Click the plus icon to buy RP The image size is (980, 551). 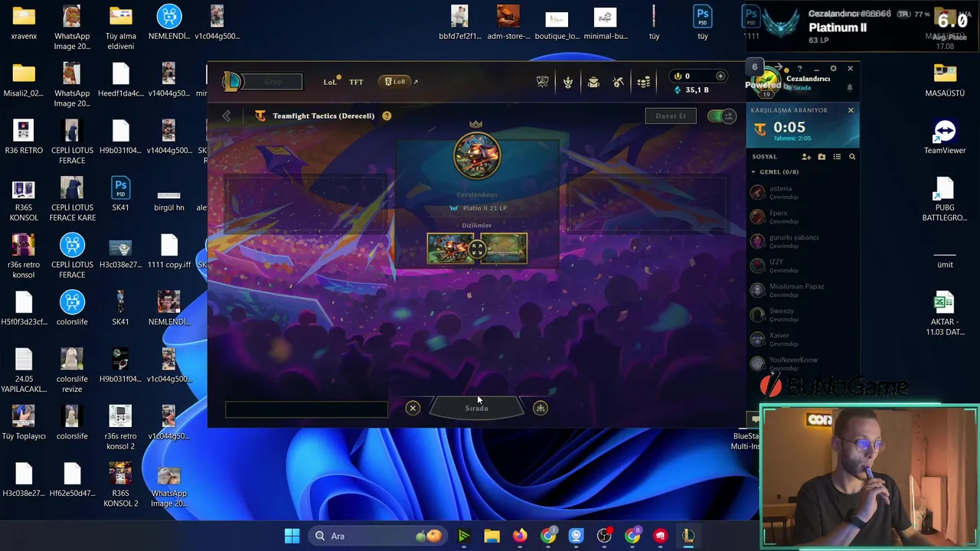point(720,76)
